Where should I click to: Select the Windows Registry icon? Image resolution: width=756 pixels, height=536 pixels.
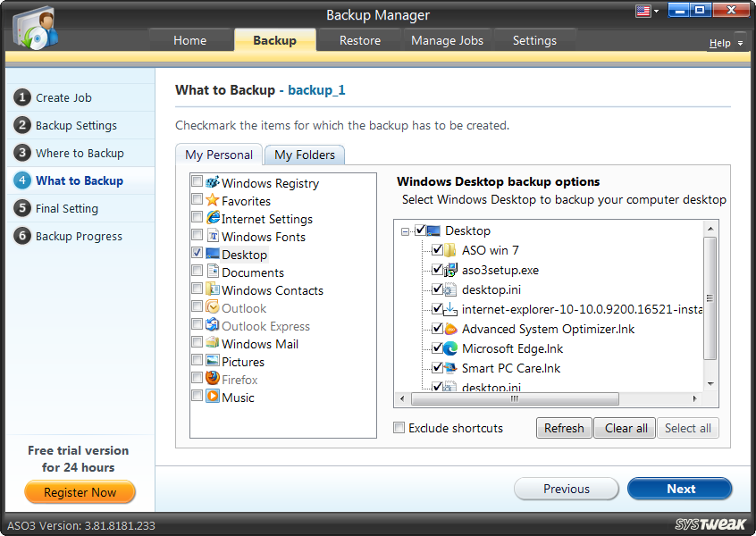pyautogui.click(x=212, y=182)
